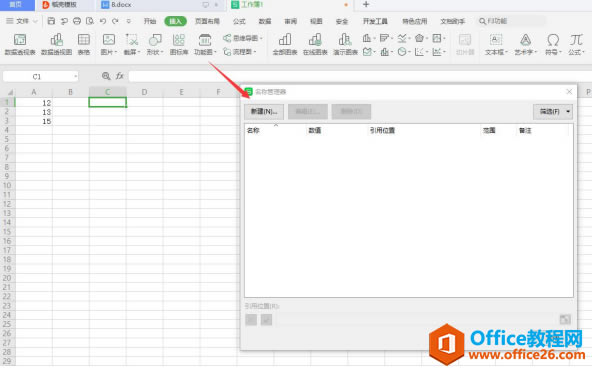Click the undo arrow icon

click(103, 21)
